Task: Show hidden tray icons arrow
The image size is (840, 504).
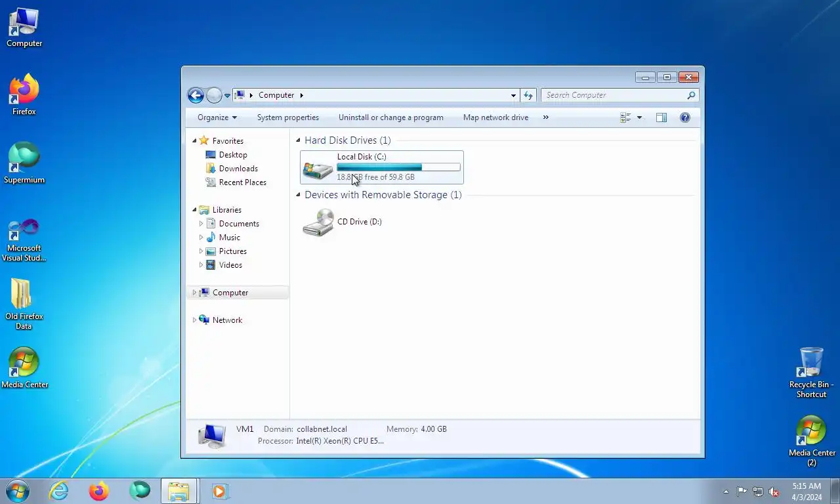Action: coord(726,492)
